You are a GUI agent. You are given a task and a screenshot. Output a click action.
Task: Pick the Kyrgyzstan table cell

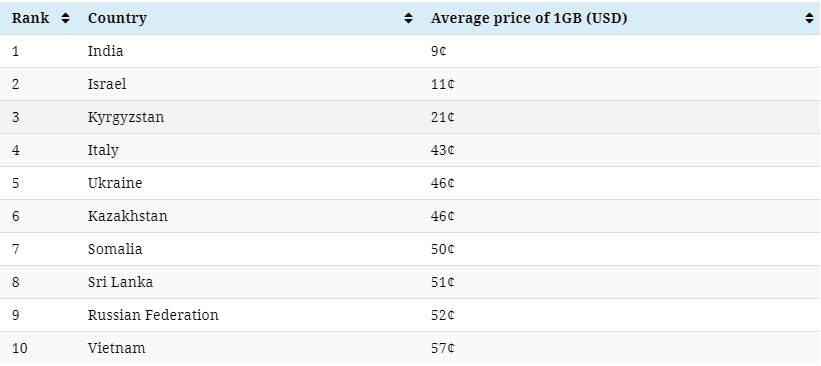coord(126,117)
